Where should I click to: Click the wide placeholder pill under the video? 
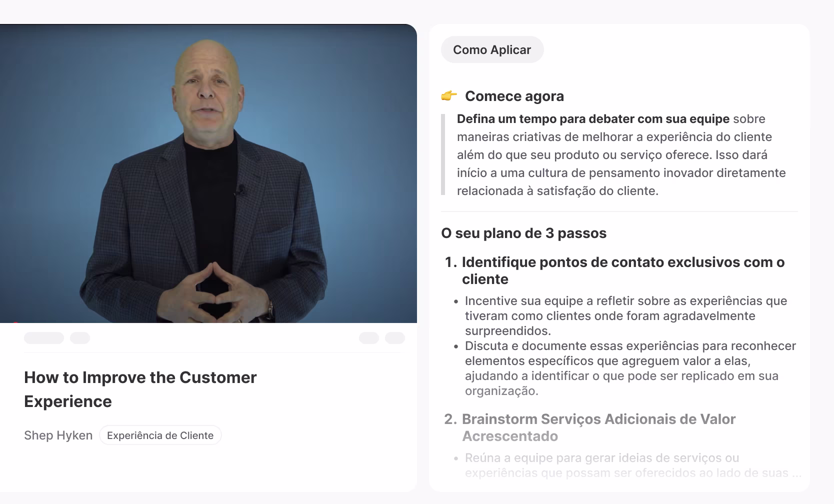coord(44,338)
